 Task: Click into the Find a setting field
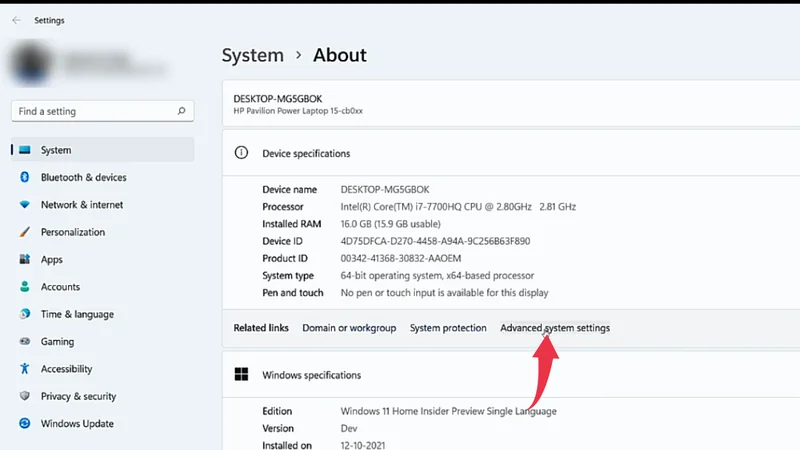pyautogui.click(x=90, y=111)
